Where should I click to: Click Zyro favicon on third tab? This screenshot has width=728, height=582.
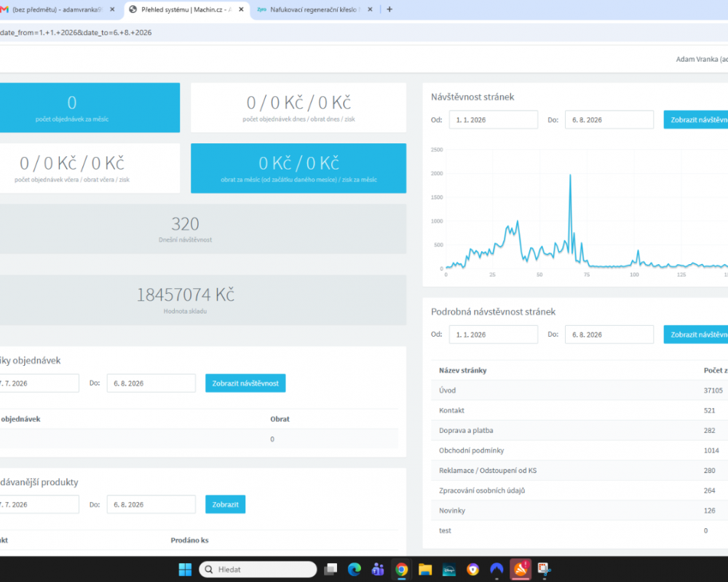pos(261,9)
